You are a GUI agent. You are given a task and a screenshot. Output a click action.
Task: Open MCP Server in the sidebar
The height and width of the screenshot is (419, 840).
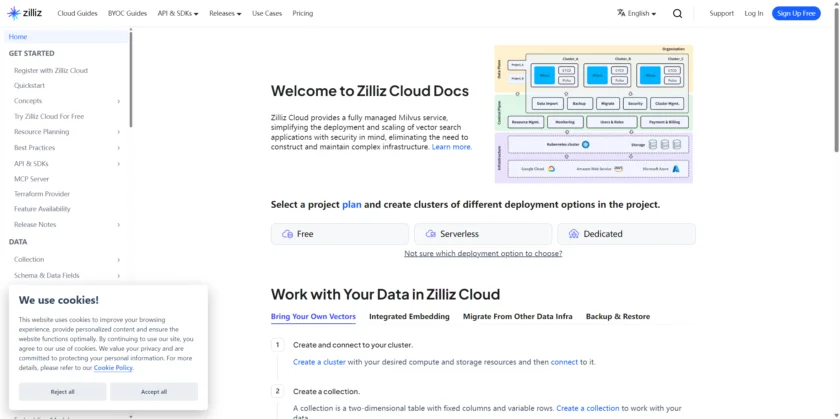tap(32, 179)
